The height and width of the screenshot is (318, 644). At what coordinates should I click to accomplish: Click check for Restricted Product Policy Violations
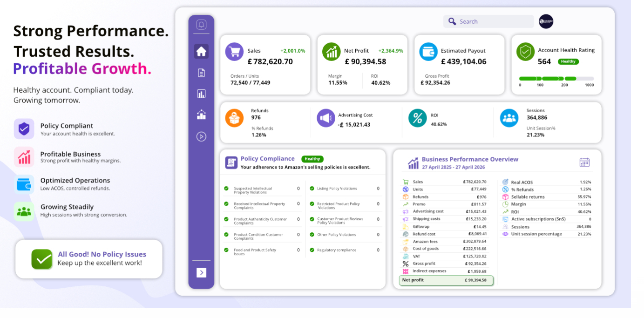pos(312,204)
